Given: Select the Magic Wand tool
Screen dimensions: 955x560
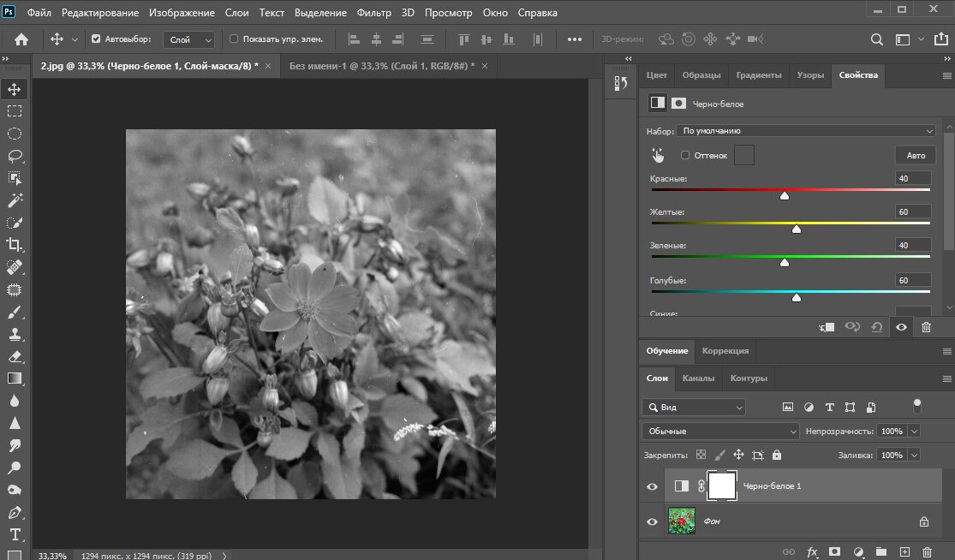Looking at the screenshot, I should point(14,200).
